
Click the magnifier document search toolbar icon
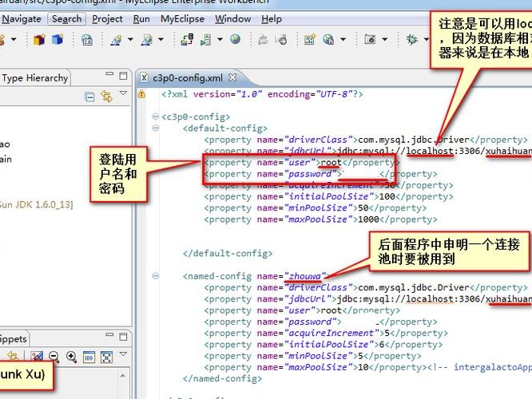(146, 40)
